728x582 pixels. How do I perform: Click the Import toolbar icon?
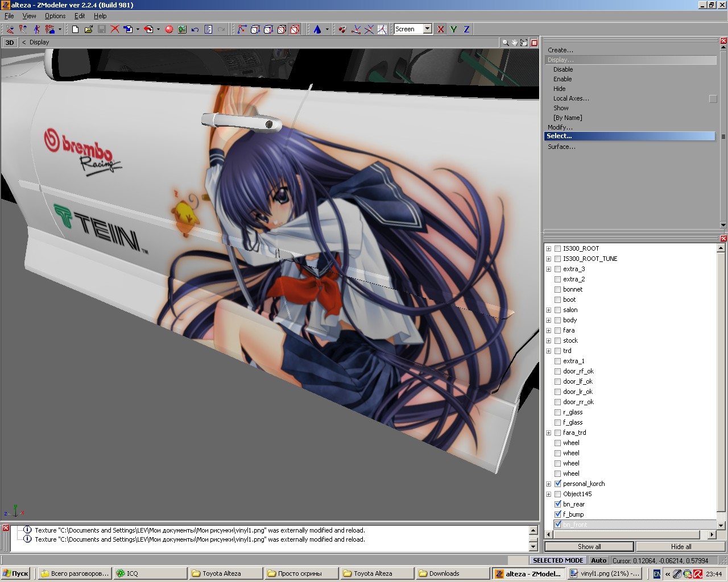(x=129, y=29)
